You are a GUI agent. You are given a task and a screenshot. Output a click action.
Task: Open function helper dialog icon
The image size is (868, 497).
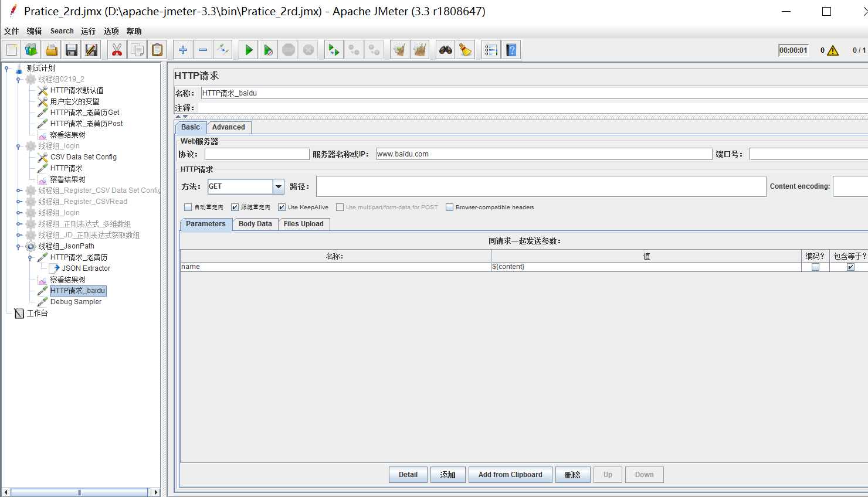pos(491,50)
